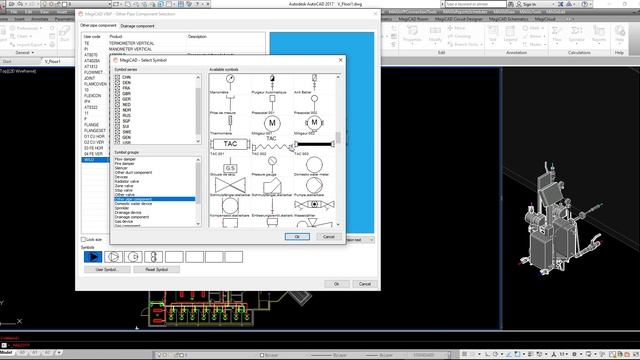The width and height of the screenshot is (640, 360).
Task: Click the Reset Symbol button
Action: [x=156, y=269]
